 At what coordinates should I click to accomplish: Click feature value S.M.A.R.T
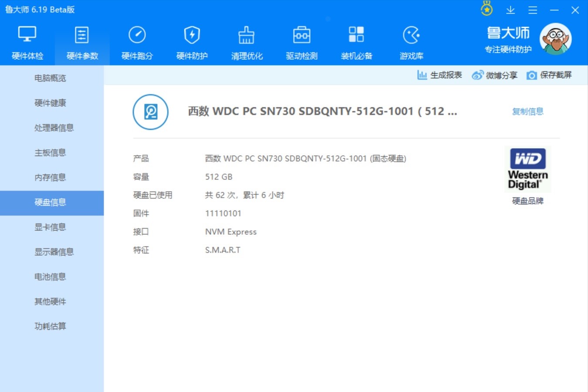pos(223,250)
